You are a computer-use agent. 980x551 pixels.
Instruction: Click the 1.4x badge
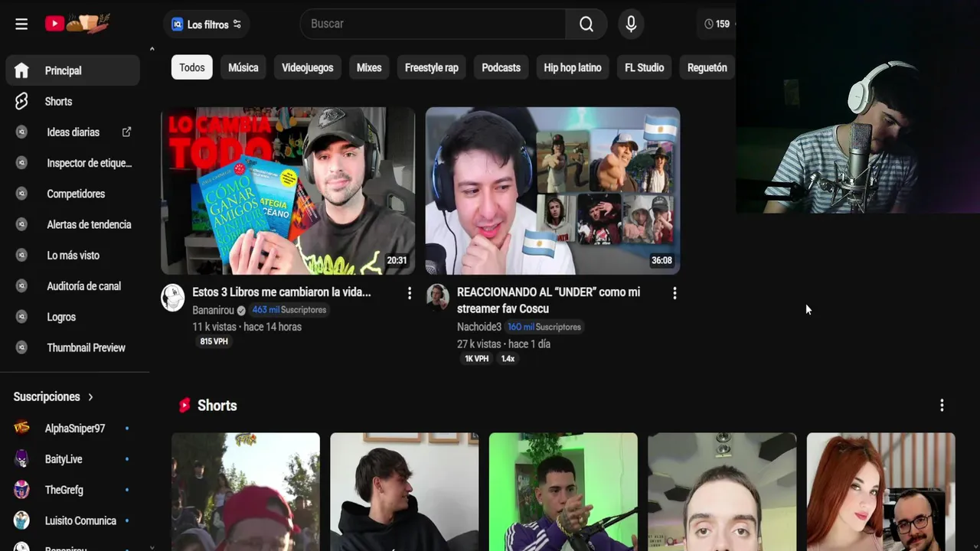pos(508,358)
